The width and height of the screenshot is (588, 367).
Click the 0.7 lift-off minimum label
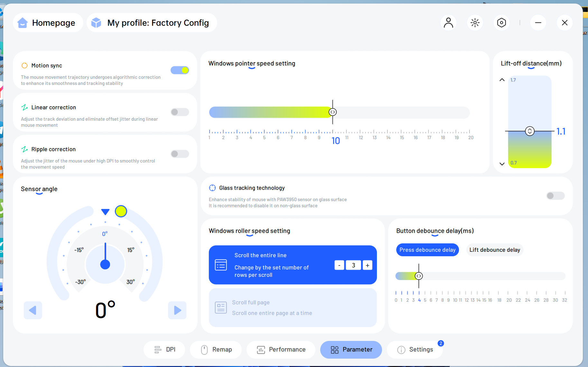(x=514, y=163)
